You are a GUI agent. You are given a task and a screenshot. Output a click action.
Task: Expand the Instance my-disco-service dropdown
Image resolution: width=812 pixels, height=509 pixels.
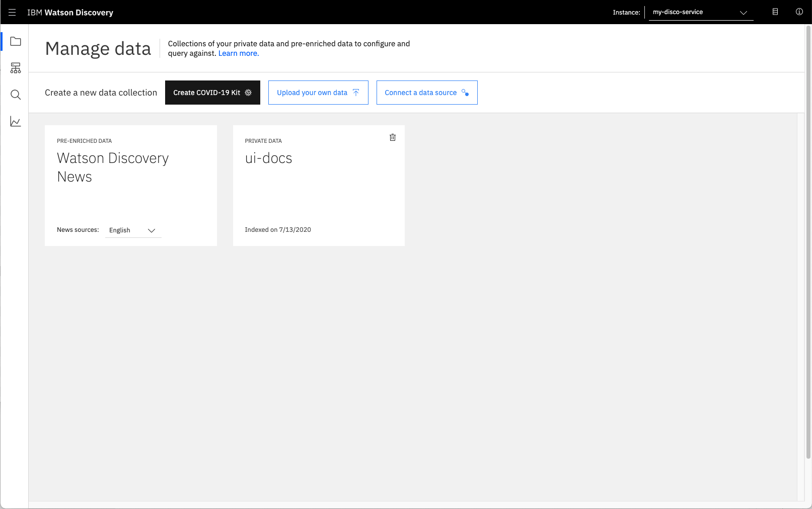point(701,12)
